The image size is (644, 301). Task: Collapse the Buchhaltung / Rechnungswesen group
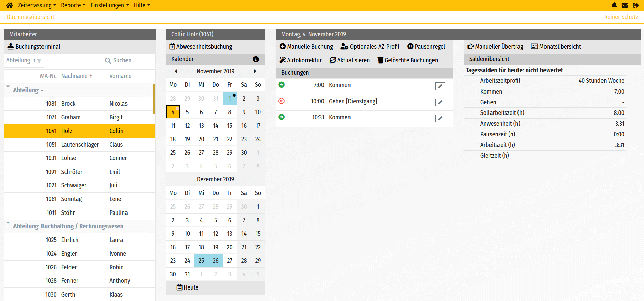(8, 223)
